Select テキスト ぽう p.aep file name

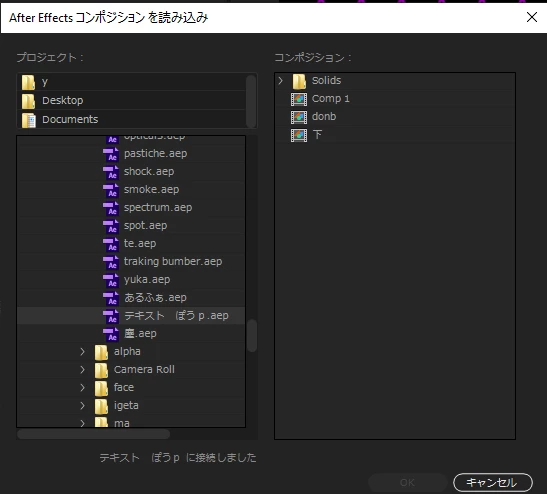pyautogui.click(x=176, y=316)
